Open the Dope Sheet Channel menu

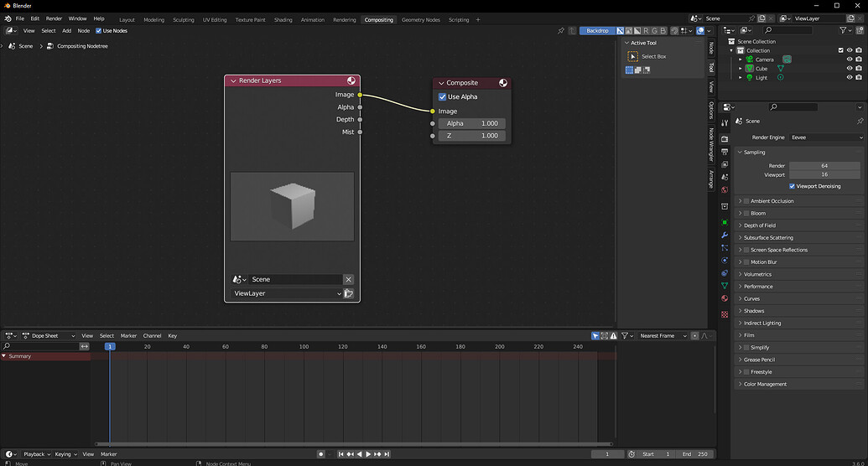click(153, 336)
